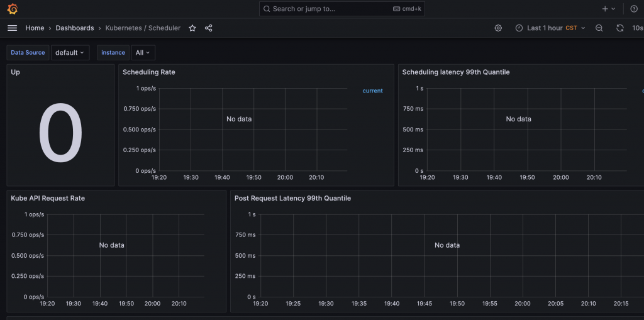Click the Data Source variable label
This screenshot has width=644, height=320.
[x=28, y=53]
